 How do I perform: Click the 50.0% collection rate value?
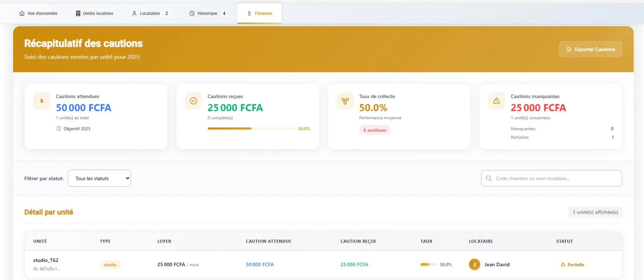pos(373,108)
